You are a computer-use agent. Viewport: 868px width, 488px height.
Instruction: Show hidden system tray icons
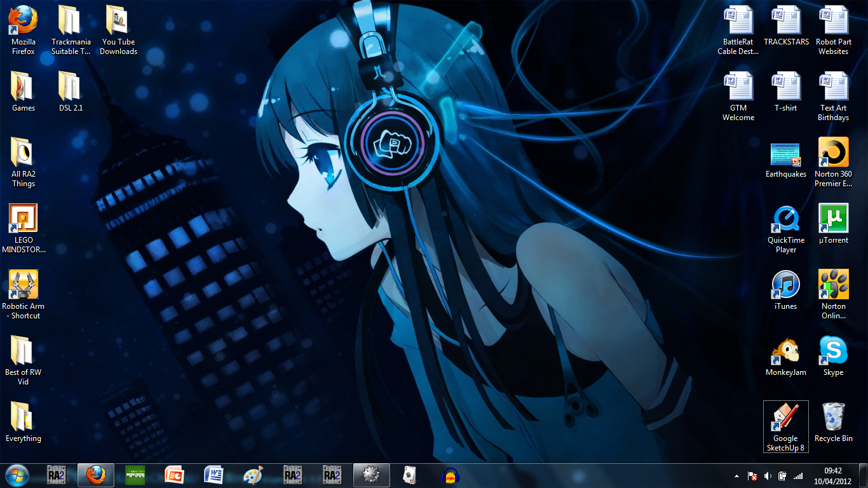pos(736,475)
